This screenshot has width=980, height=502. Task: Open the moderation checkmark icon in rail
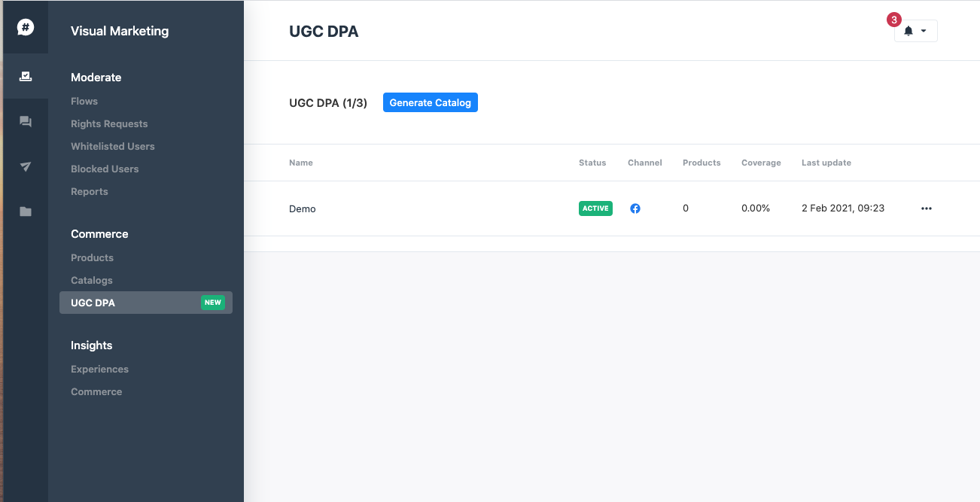(26, 76)
